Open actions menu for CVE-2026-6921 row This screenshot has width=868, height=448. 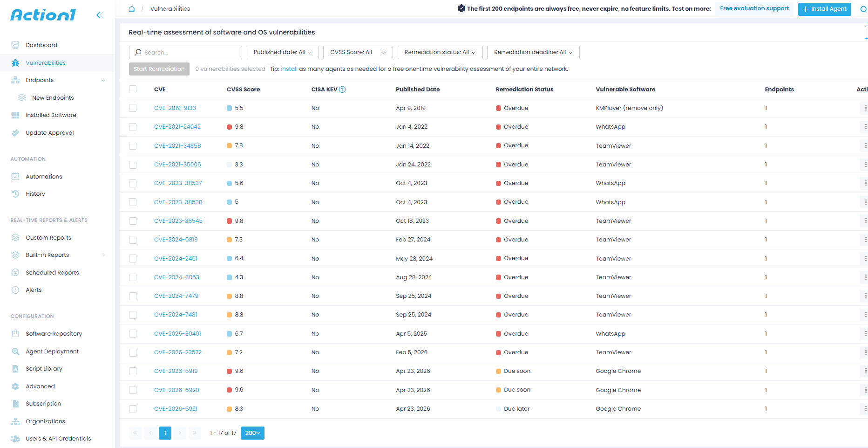click(865, 409)
